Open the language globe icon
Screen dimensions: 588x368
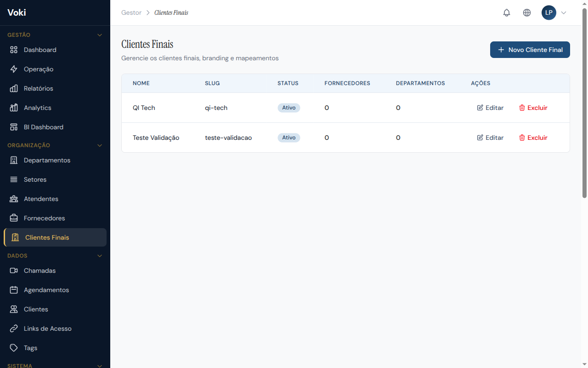[x=527, y=13]
